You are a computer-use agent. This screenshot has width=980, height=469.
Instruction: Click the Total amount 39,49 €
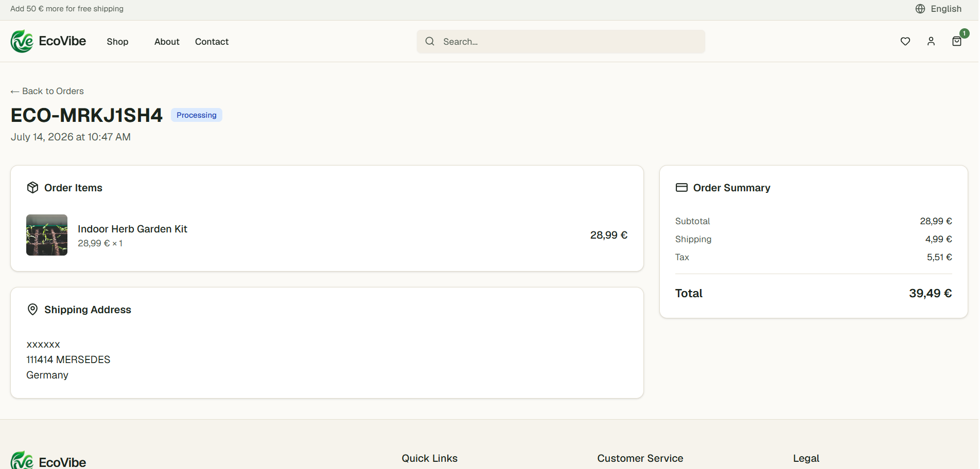tap(930, 293)
